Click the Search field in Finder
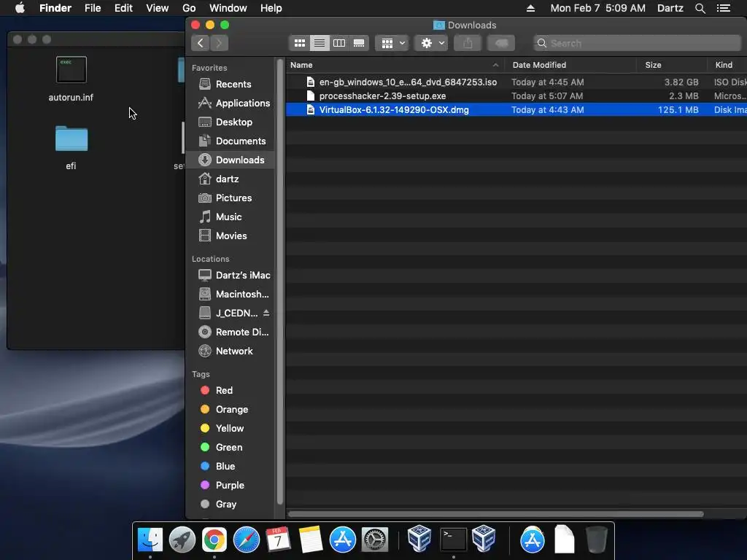The image size is (747, 560). pyautogui.click(x=638, y=43)
